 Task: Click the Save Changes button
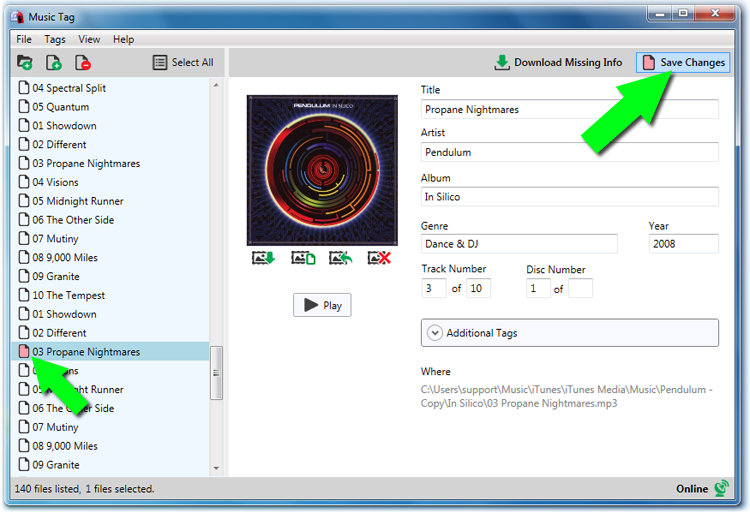coord(683,63)
